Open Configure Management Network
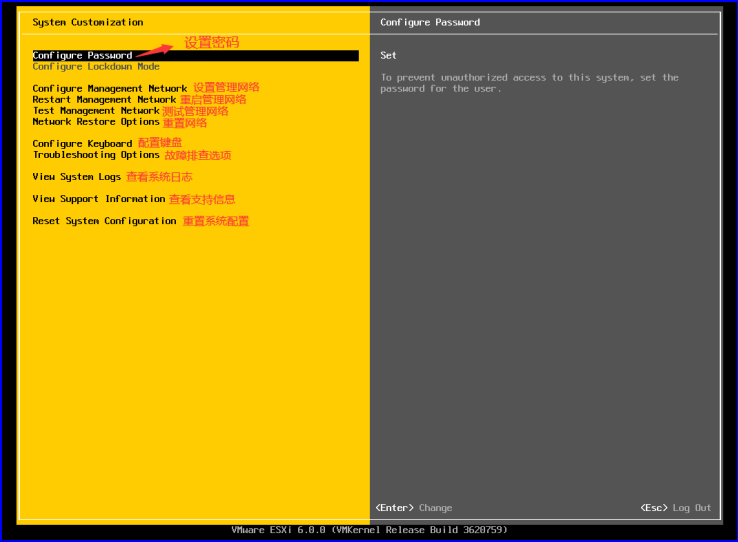 pyautogui.click(x=110, y=88)
